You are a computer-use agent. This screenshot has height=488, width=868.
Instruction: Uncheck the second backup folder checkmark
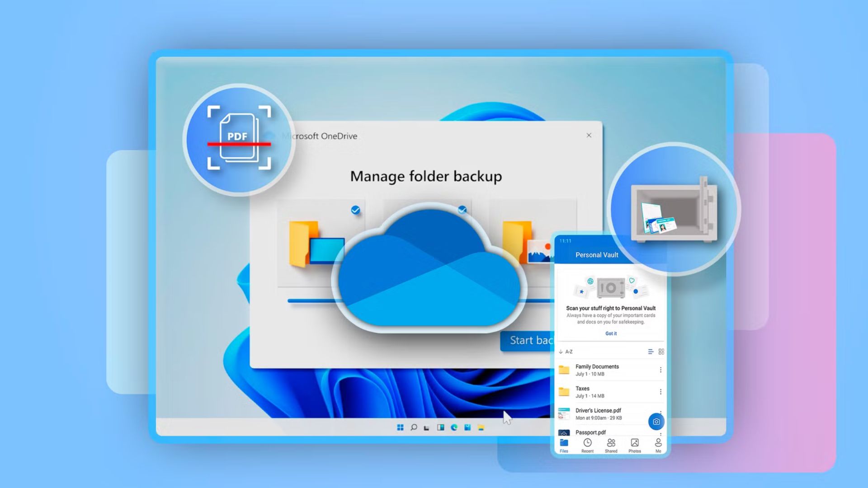tap(462, 210)
